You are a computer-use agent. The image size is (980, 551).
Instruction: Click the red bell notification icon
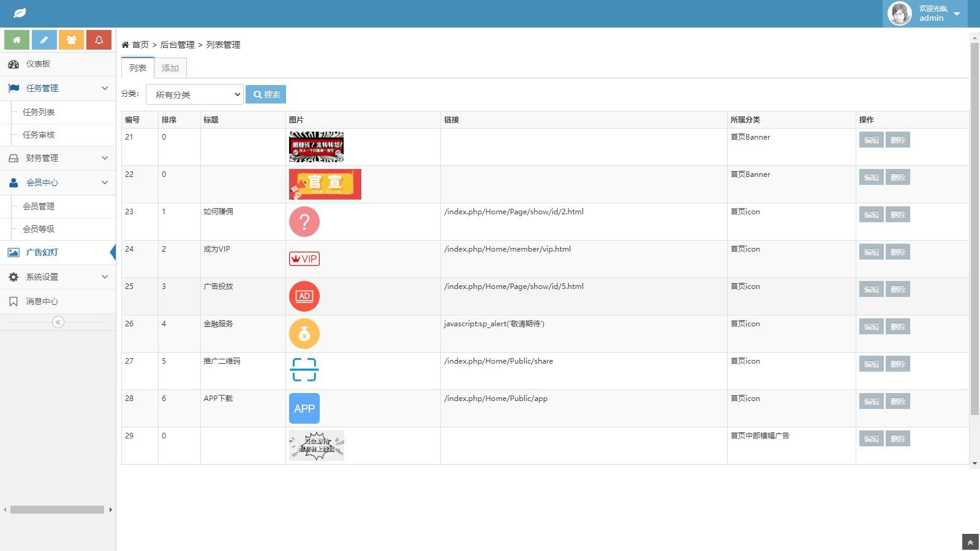[99, 40]
